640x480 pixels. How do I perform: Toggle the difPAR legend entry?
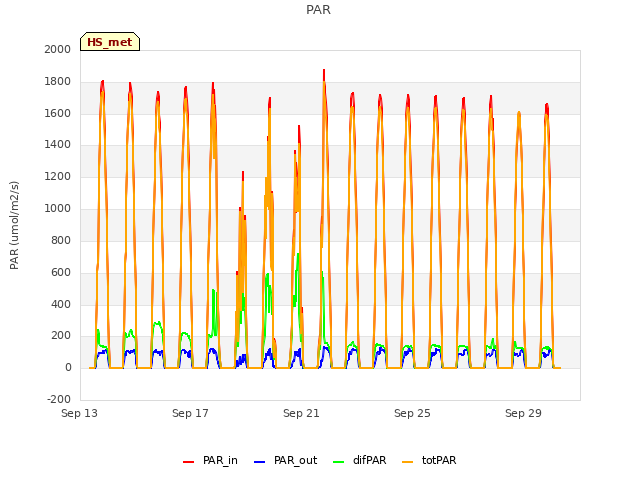click(x=359, y=460)
